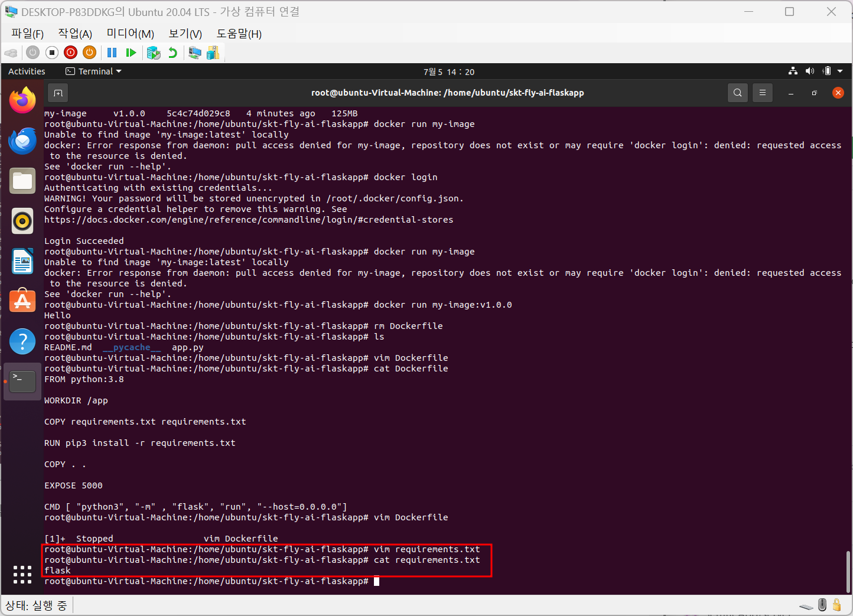Click the 'README.md' filename

tap(68, 347)
